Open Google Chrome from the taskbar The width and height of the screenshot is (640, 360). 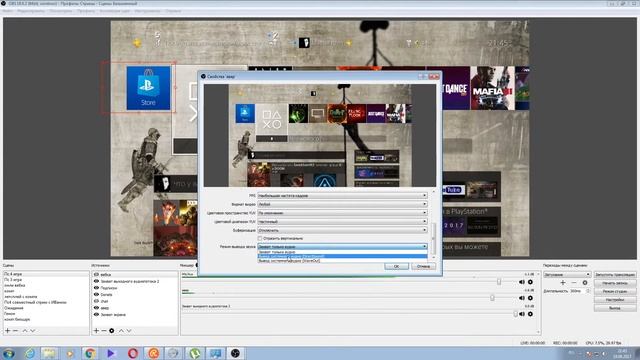(90, 353)
